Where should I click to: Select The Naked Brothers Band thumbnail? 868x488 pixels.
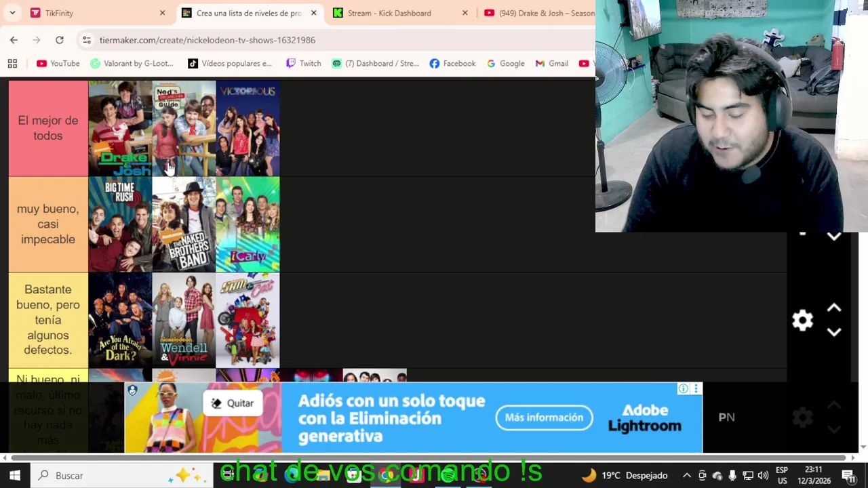tap(184, 224)
